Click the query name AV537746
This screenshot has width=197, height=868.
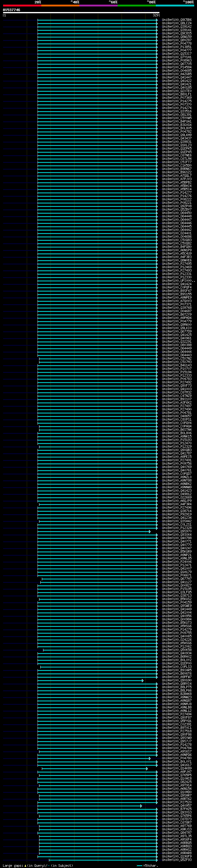pyautogui.click(x=11, y=10)
